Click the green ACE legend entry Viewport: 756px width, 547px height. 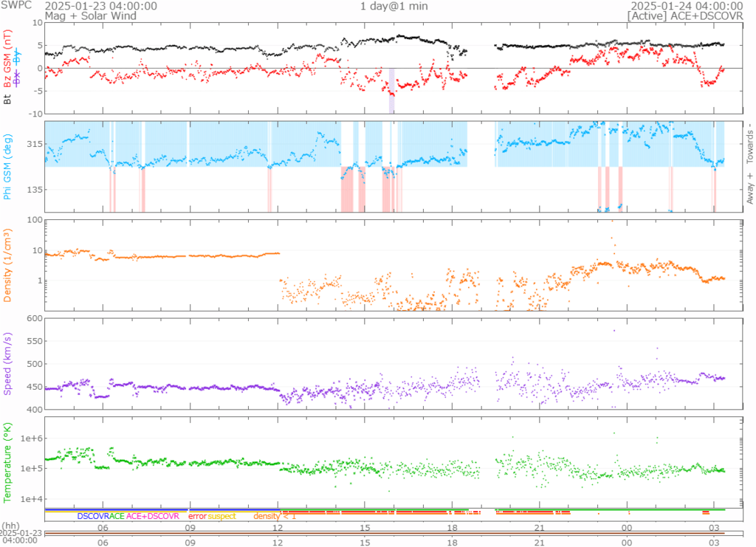(117, 516)
